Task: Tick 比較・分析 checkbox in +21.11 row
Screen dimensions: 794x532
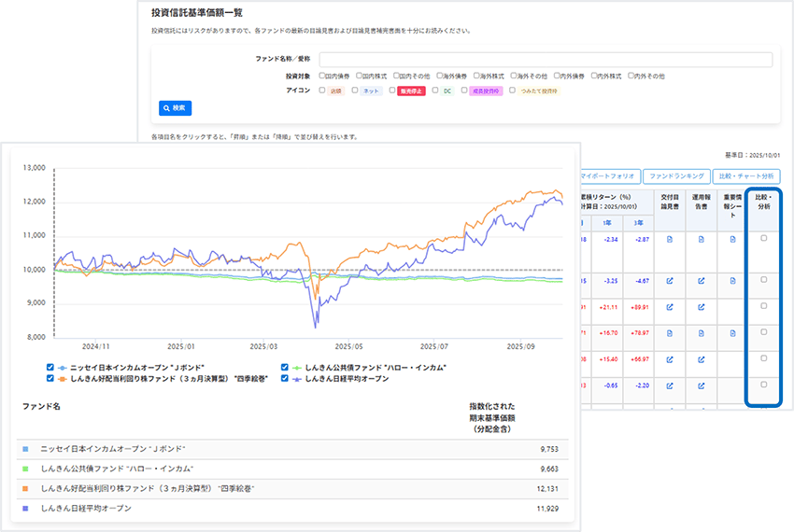Action: [x=763, y=306]
